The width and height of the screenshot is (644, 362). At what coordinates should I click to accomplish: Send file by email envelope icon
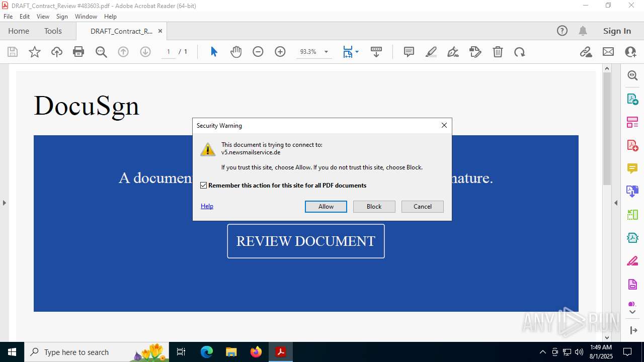click(608, 52)
